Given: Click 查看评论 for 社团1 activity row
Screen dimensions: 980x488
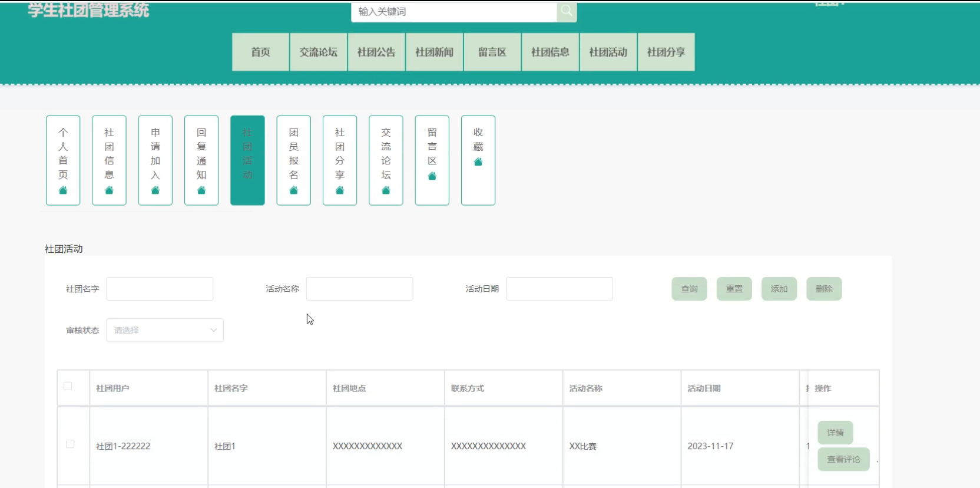Looking at the screenshot, I should coord(843,459).
